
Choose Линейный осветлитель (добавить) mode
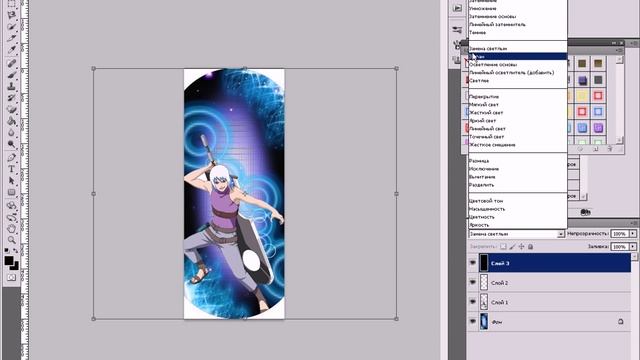click(518, 72)
